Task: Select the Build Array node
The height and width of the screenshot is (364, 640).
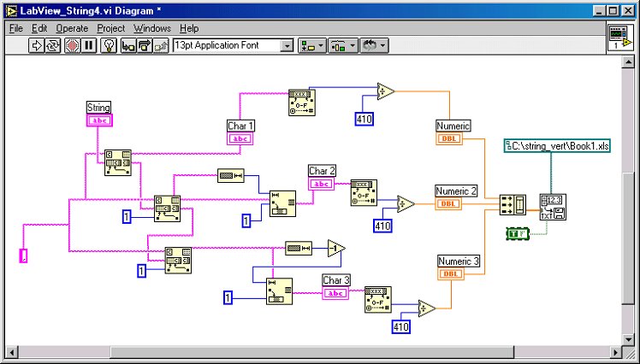Action: click(513, 204)
